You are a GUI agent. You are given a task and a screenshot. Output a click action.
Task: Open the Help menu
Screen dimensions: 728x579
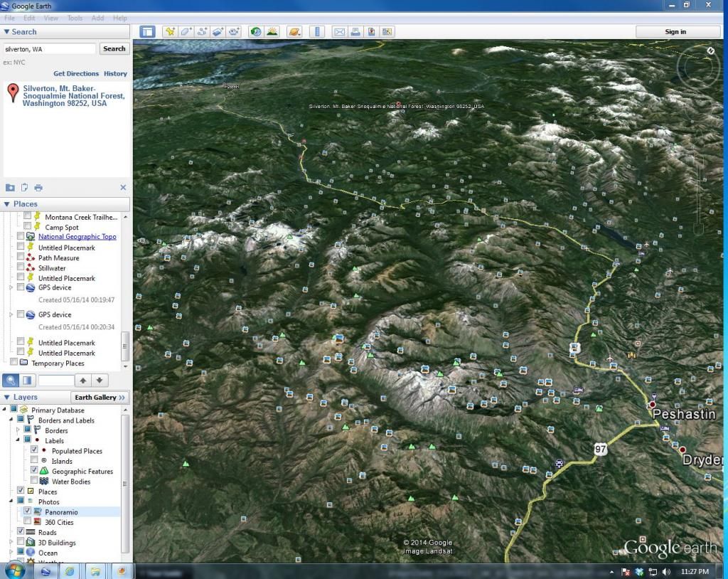[x=119, y=18]
